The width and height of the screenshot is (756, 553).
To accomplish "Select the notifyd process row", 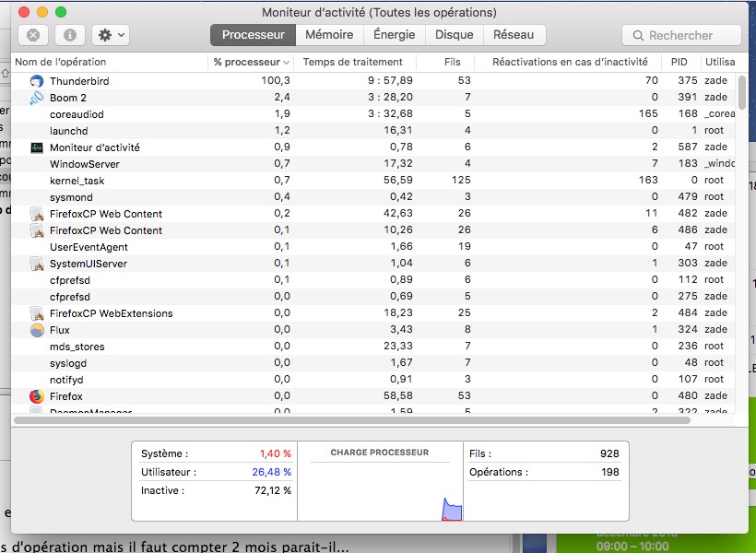I will coord(373,380).
